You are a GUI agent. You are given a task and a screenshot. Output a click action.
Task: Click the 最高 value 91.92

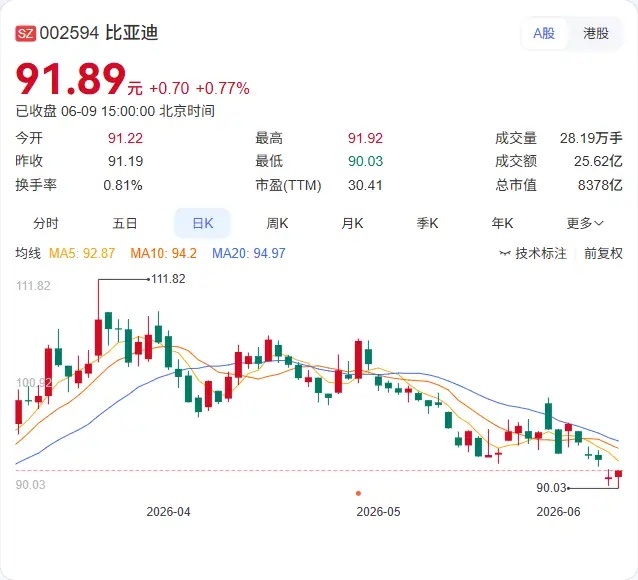pyautogui.click(x=365, y=138)
